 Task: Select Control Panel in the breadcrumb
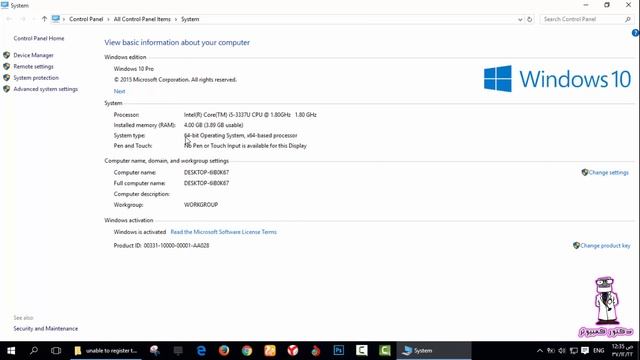86,19
